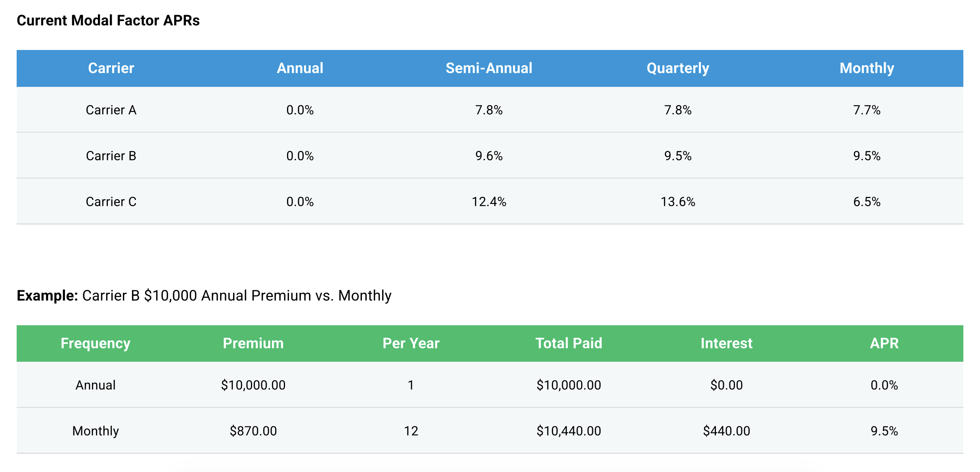Click Carrier C's 12.4% semi-annual value
This screenshot has width=980, height=472.
click(x=489, y=202)
